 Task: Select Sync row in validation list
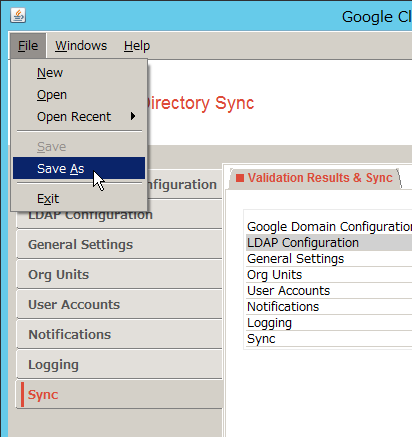[329, 339]
